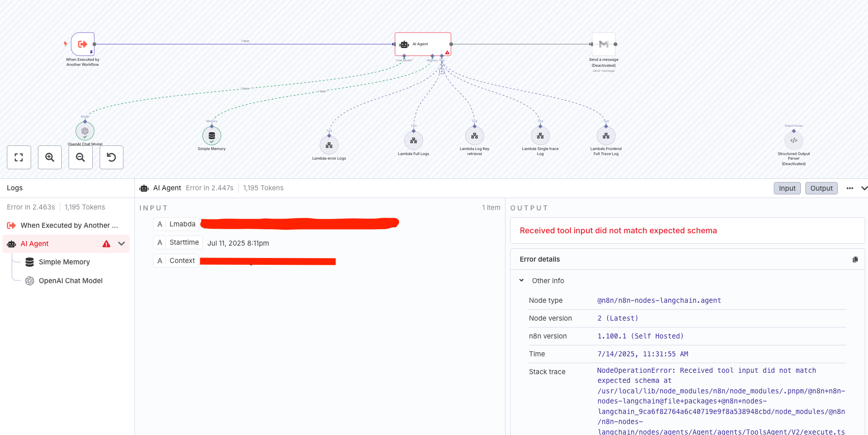Select the Structured Output Parser node

point(794,140)
